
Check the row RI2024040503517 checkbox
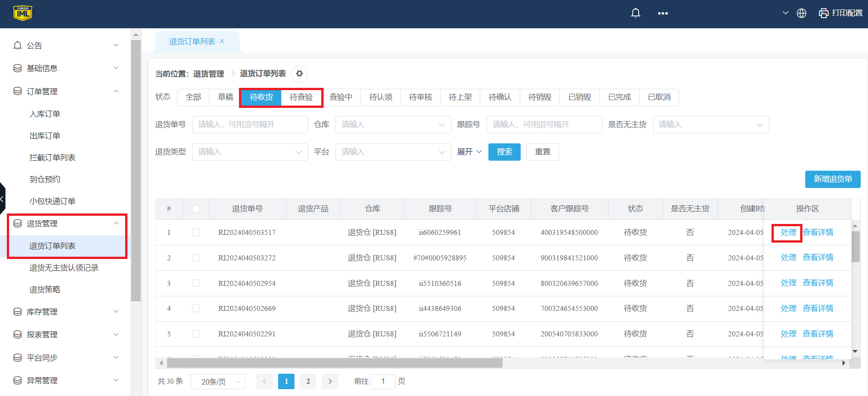196,232
